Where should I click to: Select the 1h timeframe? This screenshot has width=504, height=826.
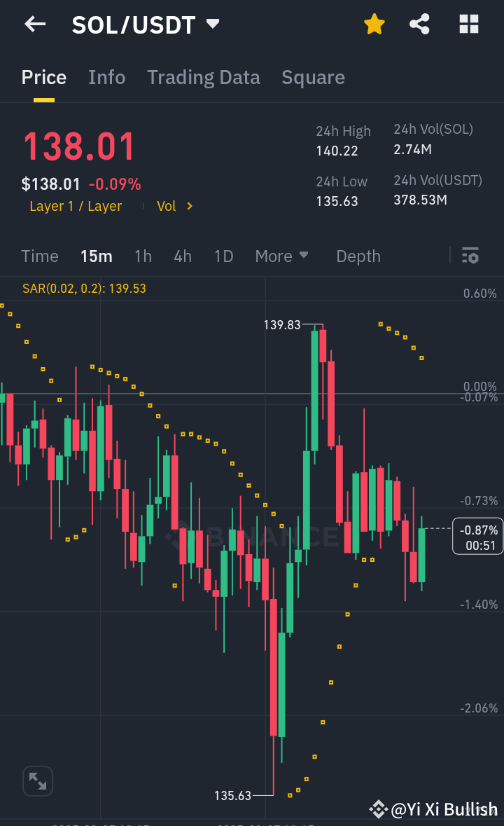tap(143, 256)
